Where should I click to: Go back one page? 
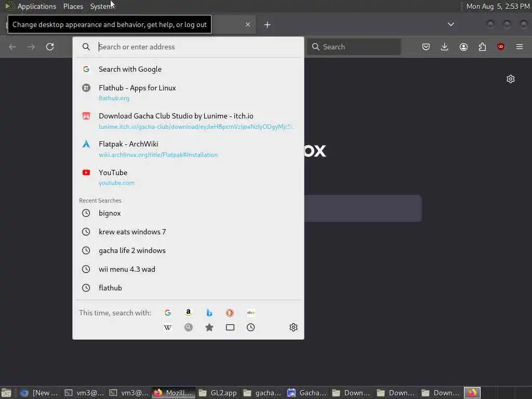pos(12,47)
